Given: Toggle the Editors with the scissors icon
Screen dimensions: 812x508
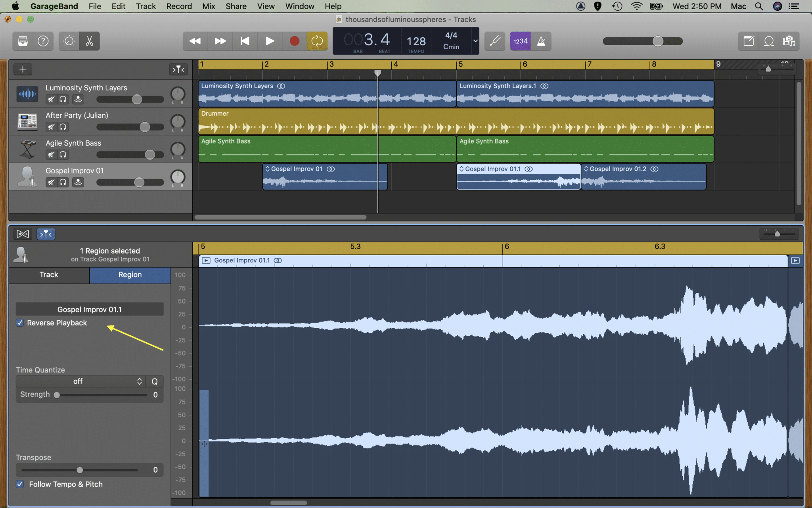Looking at the screenshot, I should [x=89, y=41].
